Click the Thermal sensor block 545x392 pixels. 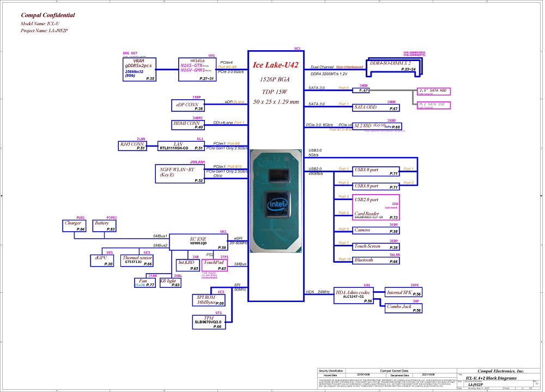[137, 261]
